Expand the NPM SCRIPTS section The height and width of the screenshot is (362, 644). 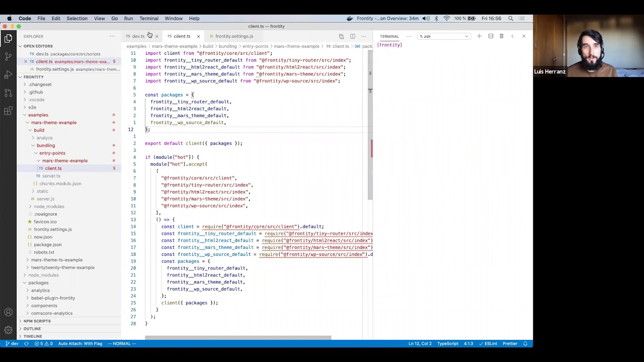[37, 321]
